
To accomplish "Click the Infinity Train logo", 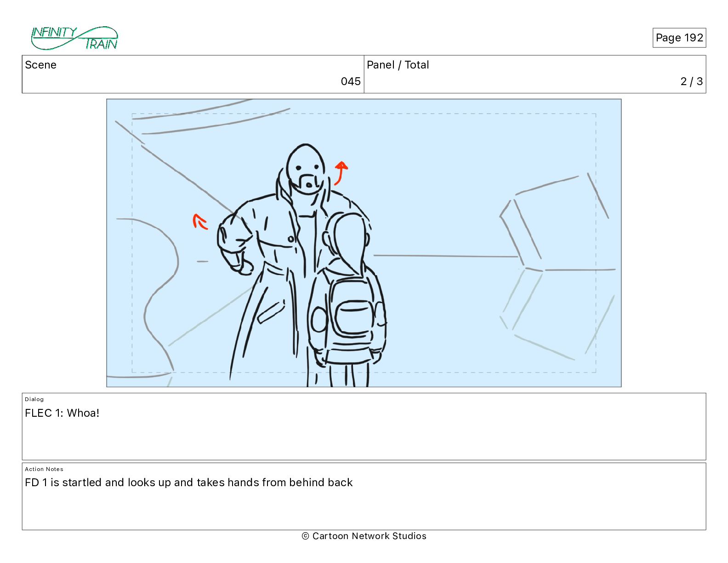I will [x=74, y=38].
